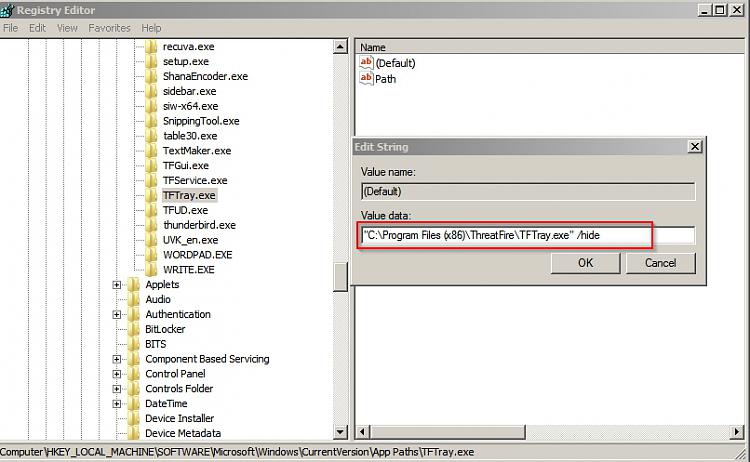Open the Favorites menu
Viewport: 750px width, 462px height.
[109, 28]
